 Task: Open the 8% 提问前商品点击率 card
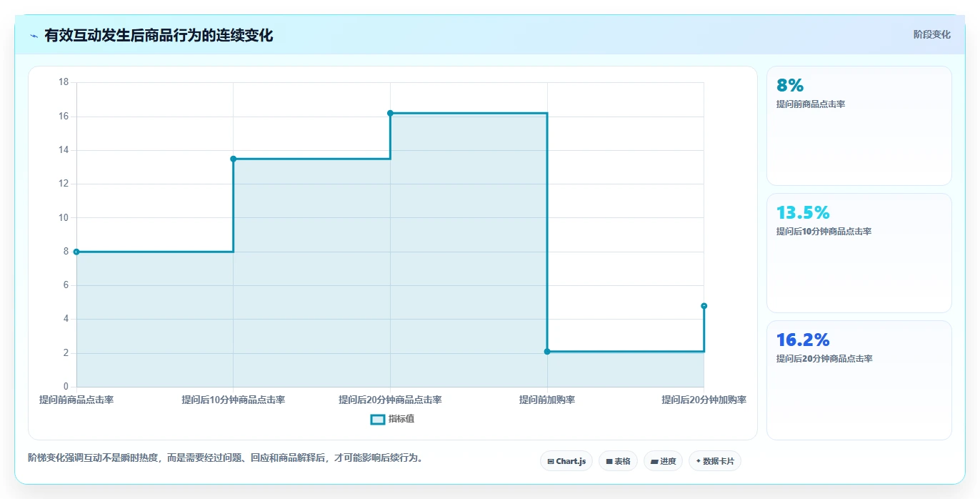(x=859, y=126)
